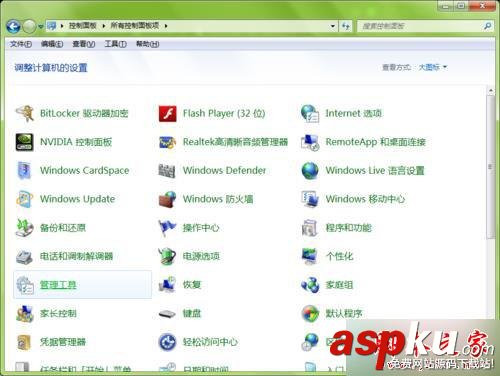The height and width of the screenshot is (376, 500).
Task: Open the 程序和功能 icon
Action: (x=310, y=228)
